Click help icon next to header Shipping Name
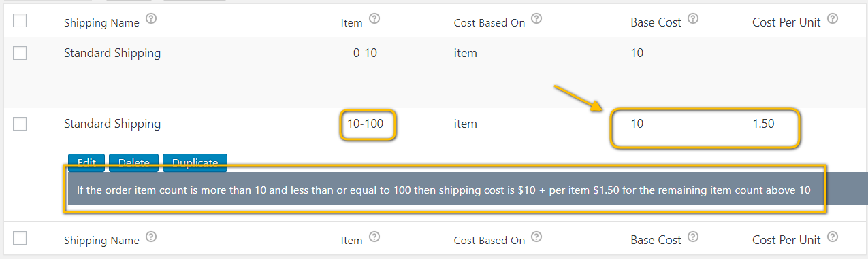The image size is (868, 259). (x=152, y=20)
